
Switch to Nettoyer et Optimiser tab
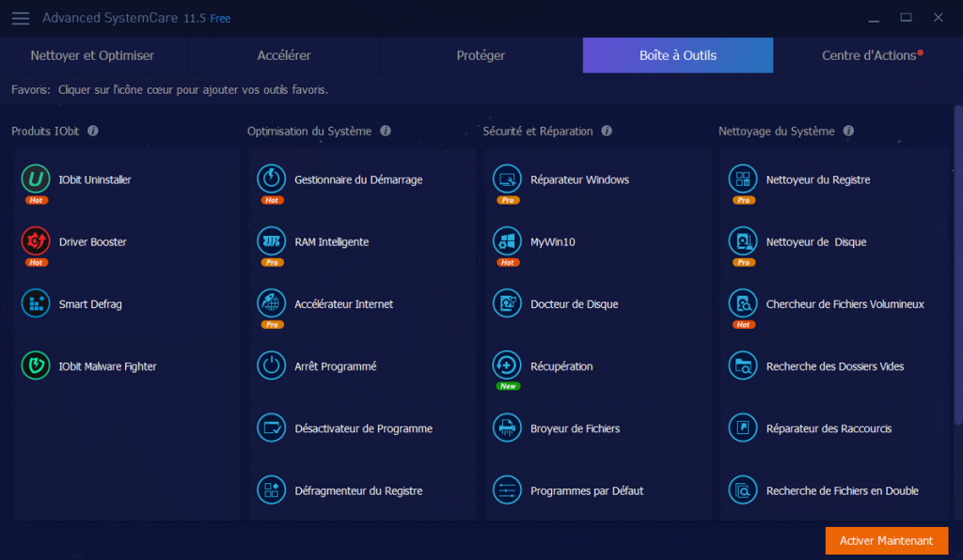coord(93,55)
